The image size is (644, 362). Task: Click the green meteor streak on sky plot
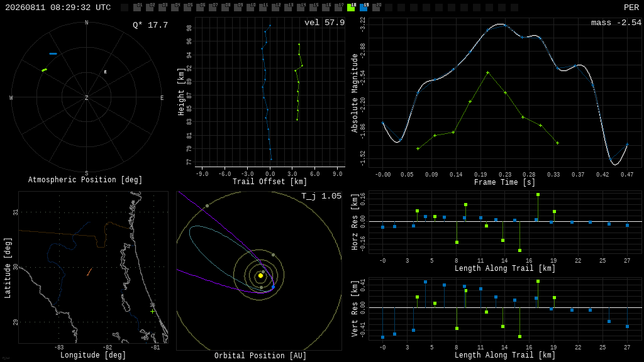tap(45, 70)
